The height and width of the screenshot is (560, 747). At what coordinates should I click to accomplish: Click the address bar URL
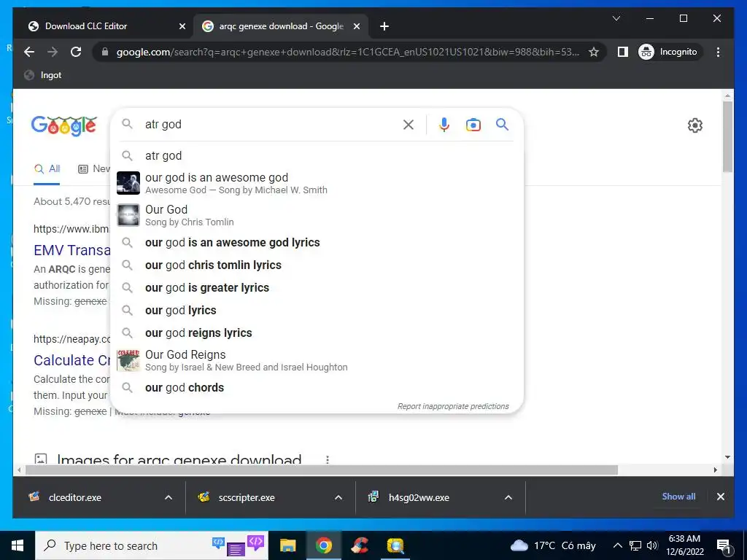[348, 52]
